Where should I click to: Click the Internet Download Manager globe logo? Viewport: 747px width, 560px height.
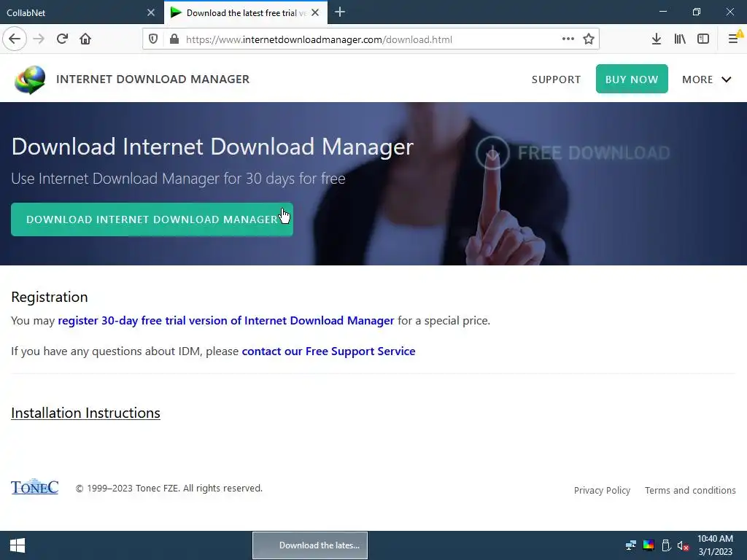(30, 79)
